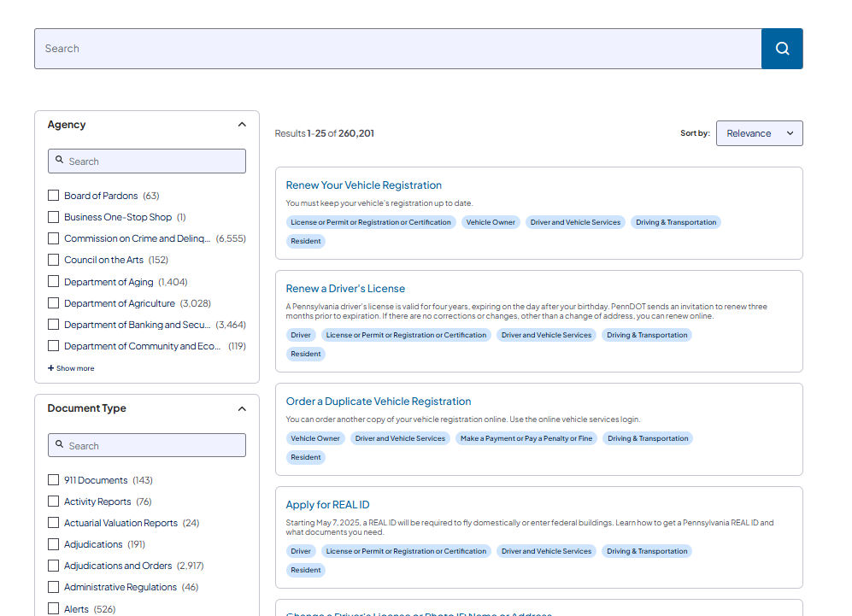Click Resident tag under Renew a Driver's License
Screen dimensions: 852x616
pos(305,354)
